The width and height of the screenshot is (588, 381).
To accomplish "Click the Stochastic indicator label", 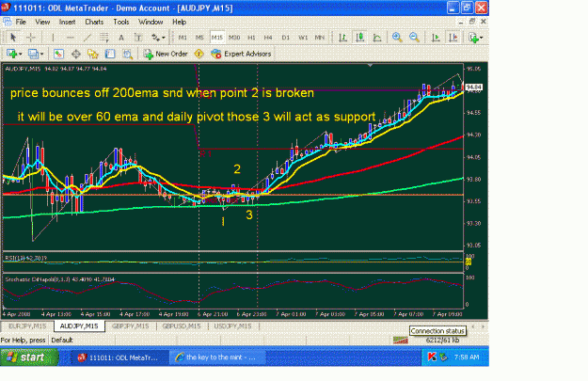I will (x=59, y=279).
